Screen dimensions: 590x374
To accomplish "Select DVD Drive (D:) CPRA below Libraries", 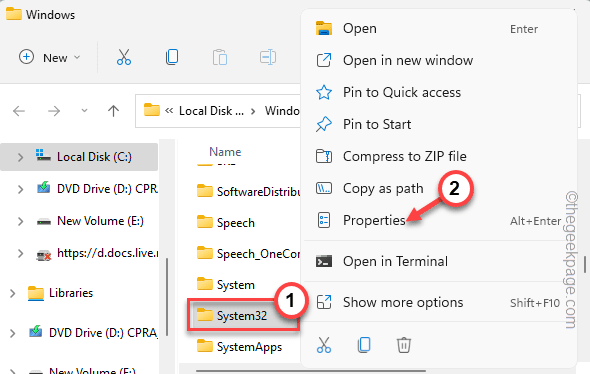I will (x=103, y=333).
